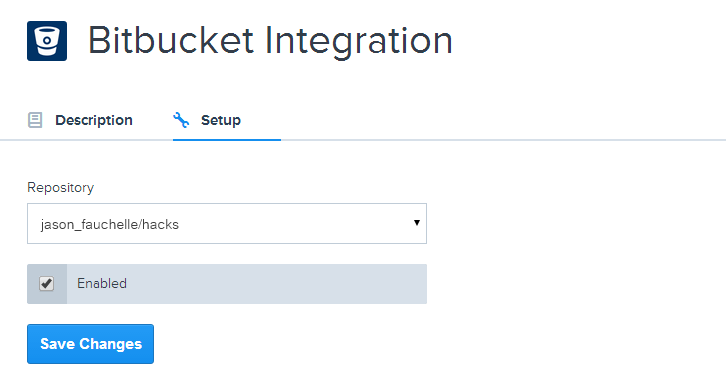Click the gray cell surrounding the Enabled checkbox
The image size is (726, 387).
[x=47, y=284]
